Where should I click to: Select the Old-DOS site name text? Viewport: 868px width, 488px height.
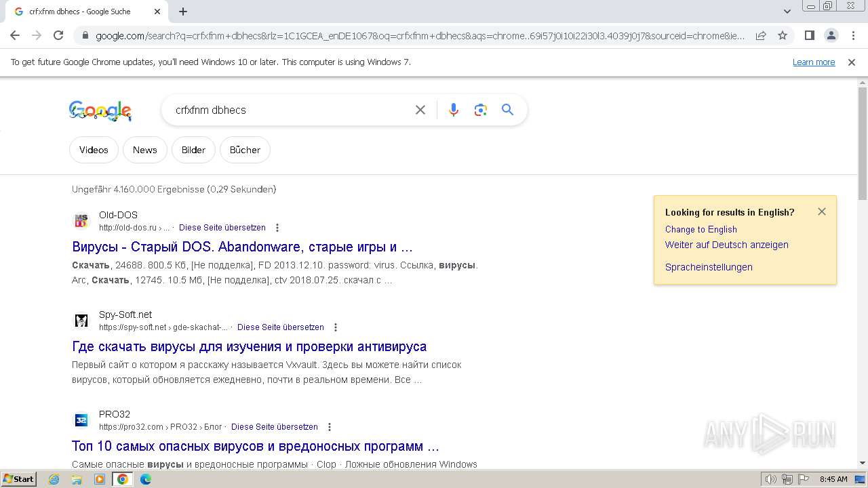click(118, 215)
